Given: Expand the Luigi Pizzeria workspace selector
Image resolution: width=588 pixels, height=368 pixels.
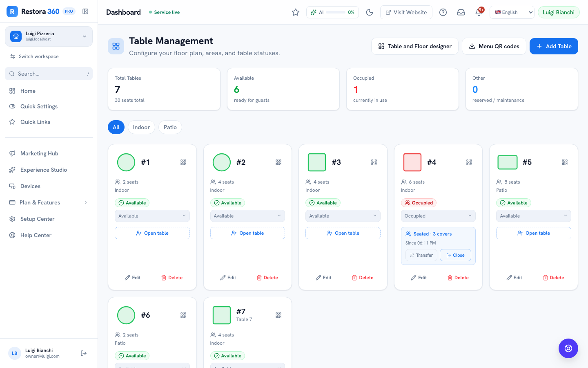Looking at the screenshot, I should [x=49, y=36].
